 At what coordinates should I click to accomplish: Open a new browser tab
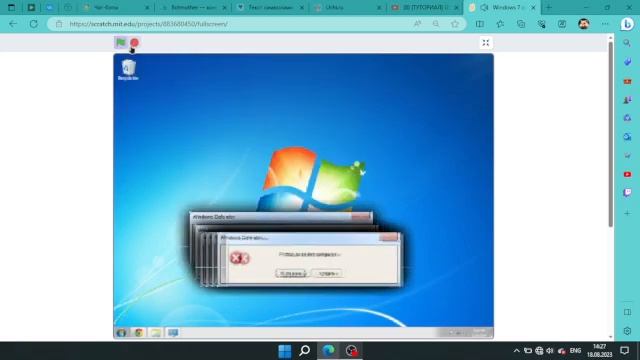pyautogui.click(x=549, y=7)
